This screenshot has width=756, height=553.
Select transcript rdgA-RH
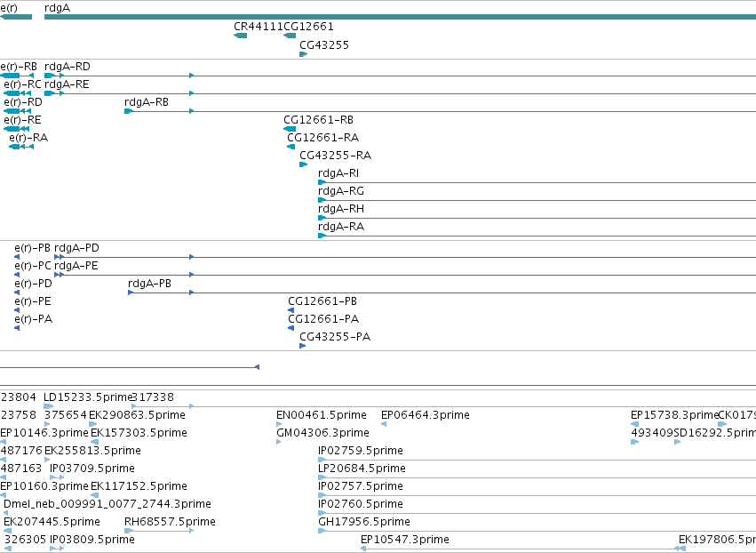coord(341,210)
